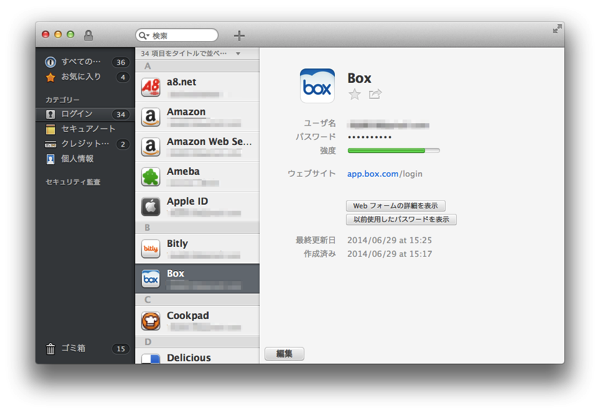Open the app.box.com/login website link
Screen dimensions: 600x413
[385, 174]
